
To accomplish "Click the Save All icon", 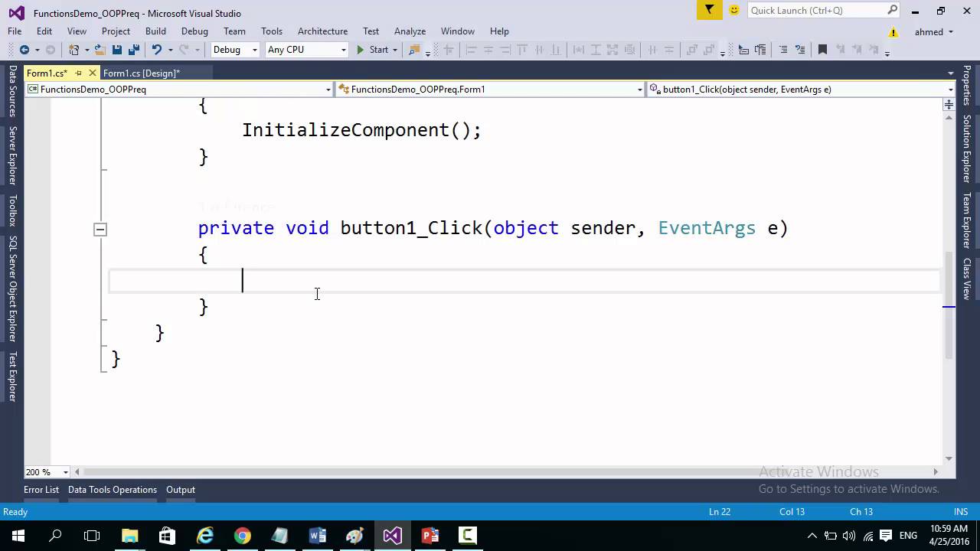I will point(133,50).
